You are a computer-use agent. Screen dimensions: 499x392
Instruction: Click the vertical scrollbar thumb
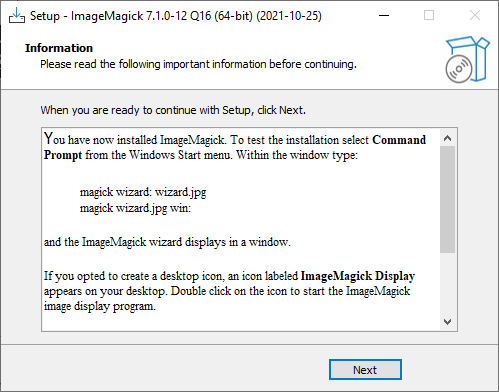point(447,199)
